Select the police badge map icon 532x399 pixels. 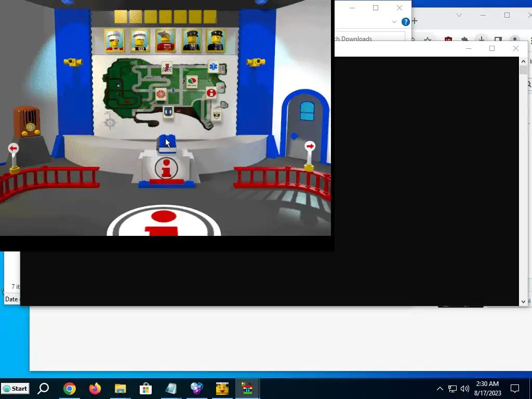click(x=217, y=115)
